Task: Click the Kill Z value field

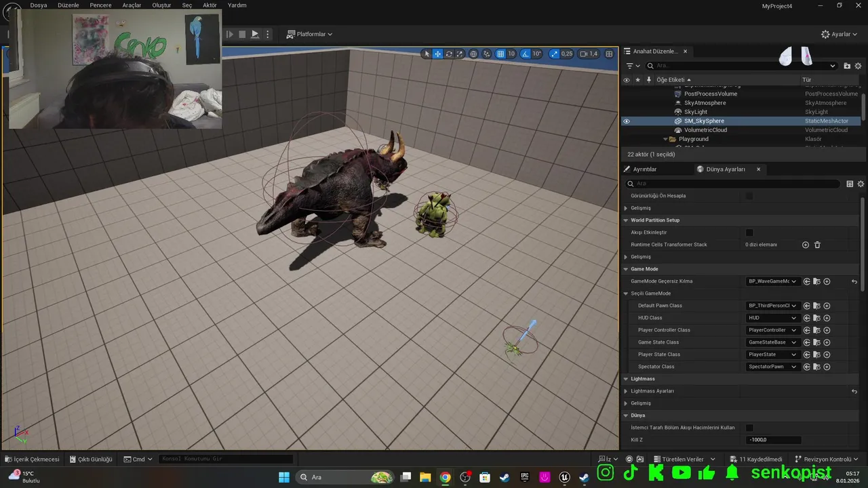Action: 773,440
